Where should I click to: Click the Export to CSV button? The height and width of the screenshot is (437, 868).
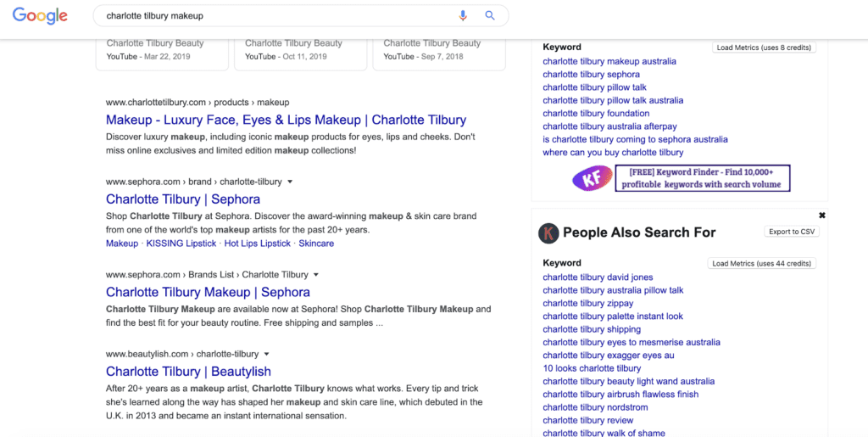[x=792, y=232]
